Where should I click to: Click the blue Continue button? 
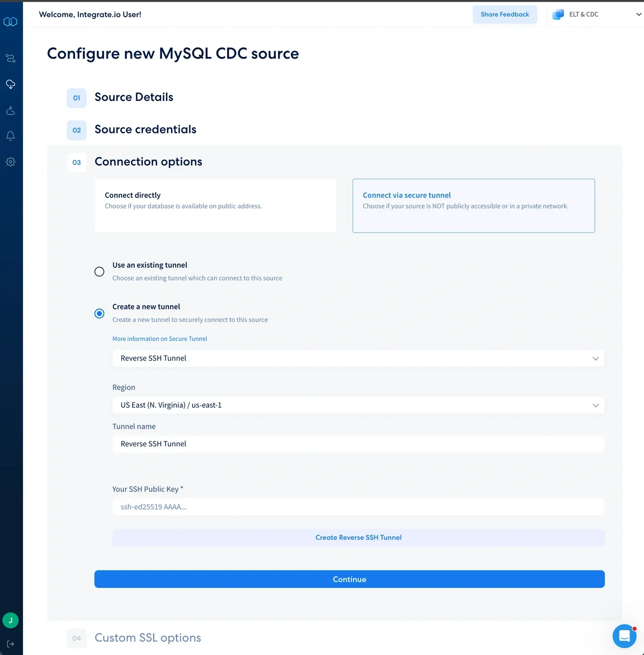point(349,579)
